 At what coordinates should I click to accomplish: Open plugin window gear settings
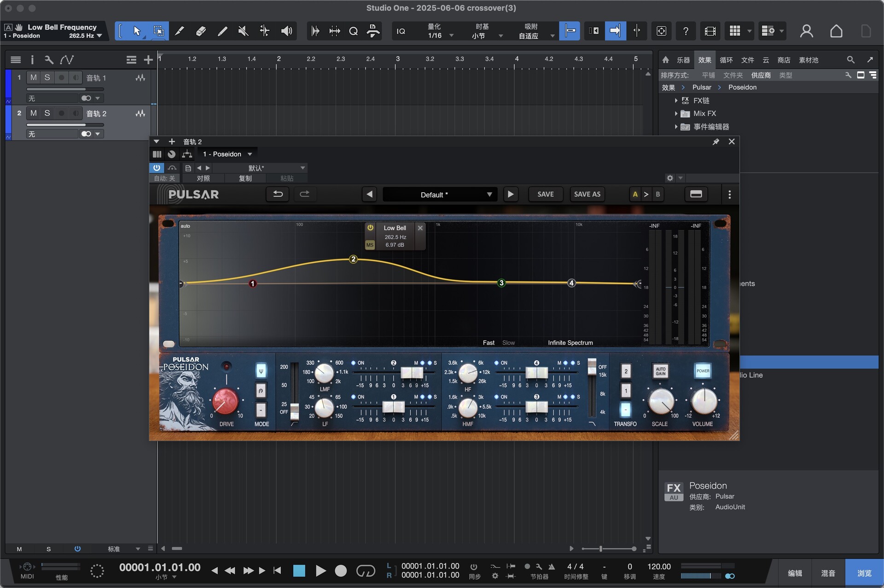(x=670, y=178)
